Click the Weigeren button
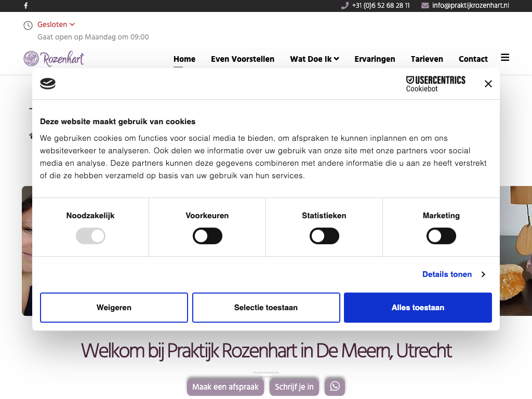 [x=114, y=308]
